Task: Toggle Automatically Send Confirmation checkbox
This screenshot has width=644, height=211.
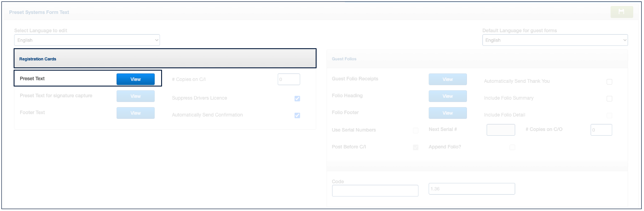Action: coord(297,116)
